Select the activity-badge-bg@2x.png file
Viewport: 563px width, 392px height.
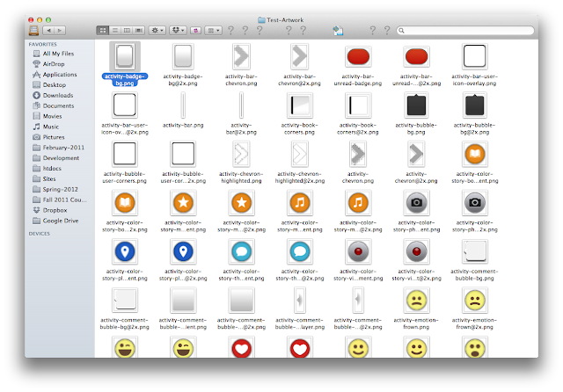coord(183,56)
